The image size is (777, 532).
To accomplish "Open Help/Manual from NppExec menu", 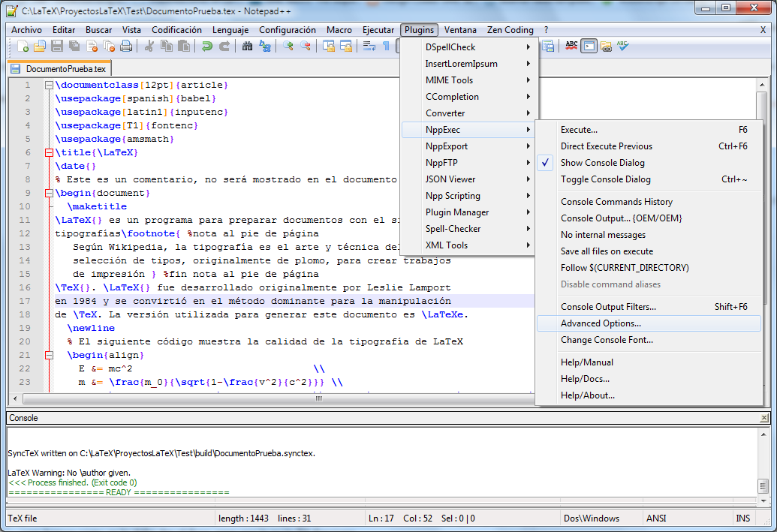I will click(x=649, y=362).
